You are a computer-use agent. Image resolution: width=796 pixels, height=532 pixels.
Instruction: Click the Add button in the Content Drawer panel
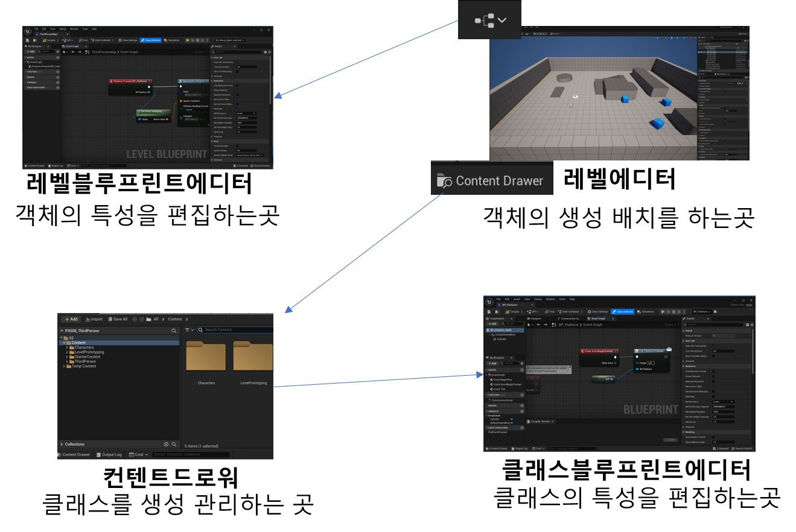[x=71, y=319]
